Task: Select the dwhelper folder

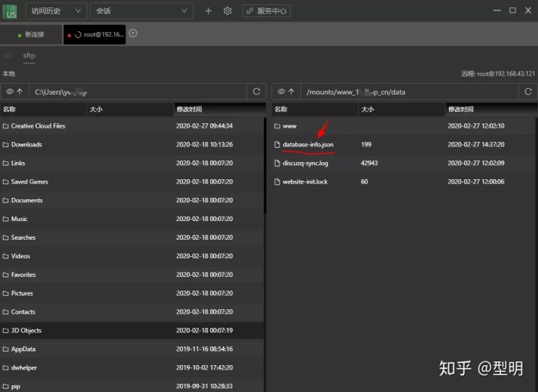Action: pyautogui.click(x=132, y=367)
